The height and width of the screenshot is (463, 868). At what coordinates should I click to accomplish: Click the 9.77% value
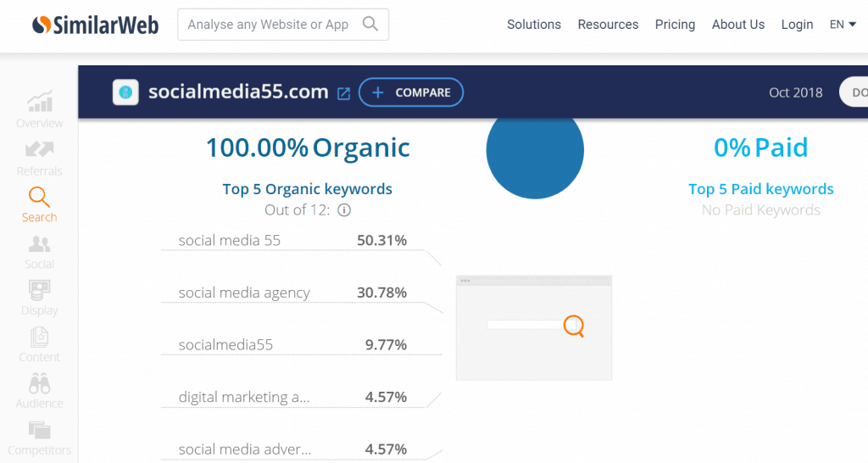tap(386, 344)
